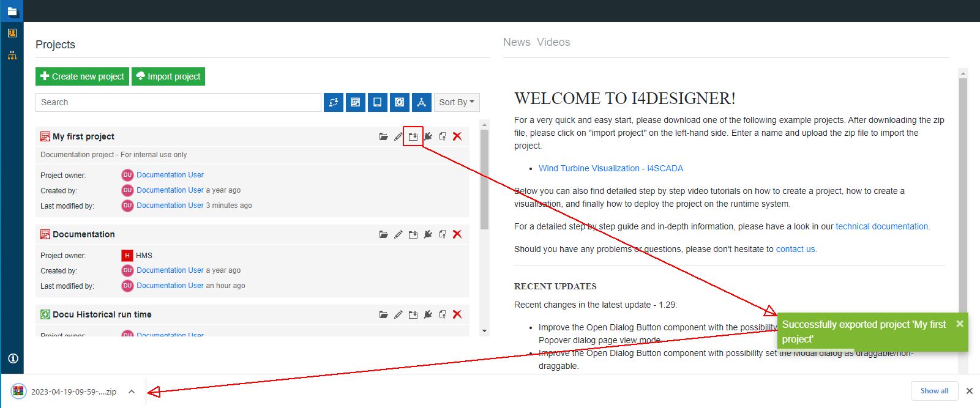The height and width of the screenshot is (408, 980).
Task: Open Created by Documentation User link in Documentation project
Action: pos(170,270)
